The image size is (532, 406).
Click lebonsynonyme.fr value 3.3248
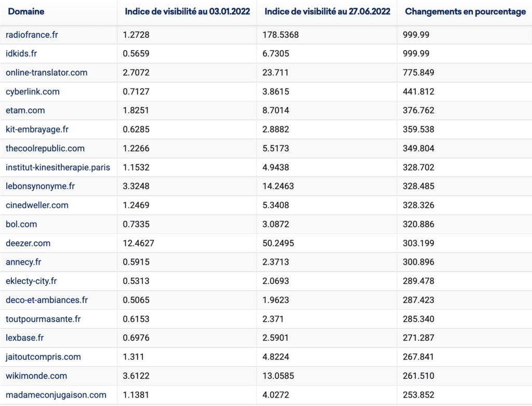tap(136, 187)
